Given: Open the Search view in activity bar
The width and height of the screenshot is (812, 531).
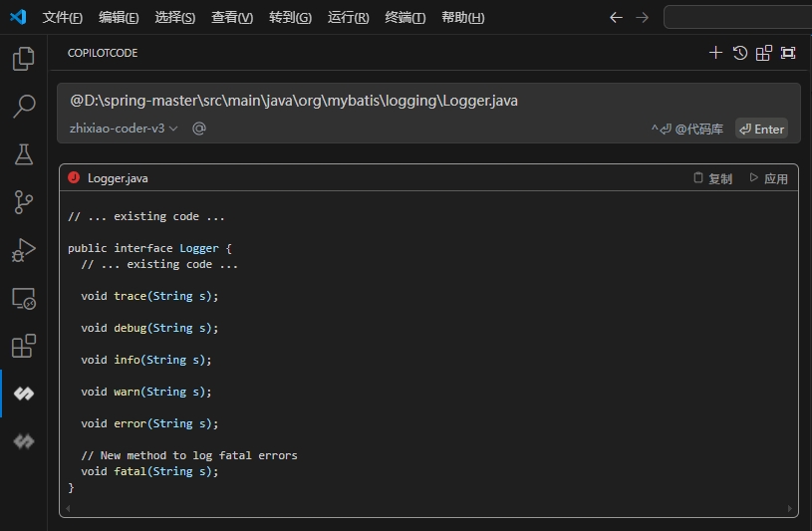Looking at the screenshot, I should 23,107.
